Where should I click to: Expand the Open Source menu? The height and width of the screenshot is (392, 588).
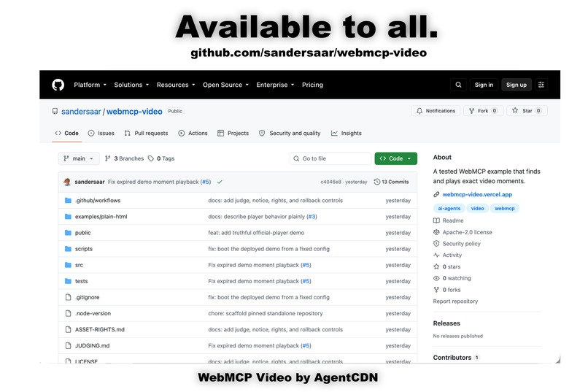click(x=225, y=85)
